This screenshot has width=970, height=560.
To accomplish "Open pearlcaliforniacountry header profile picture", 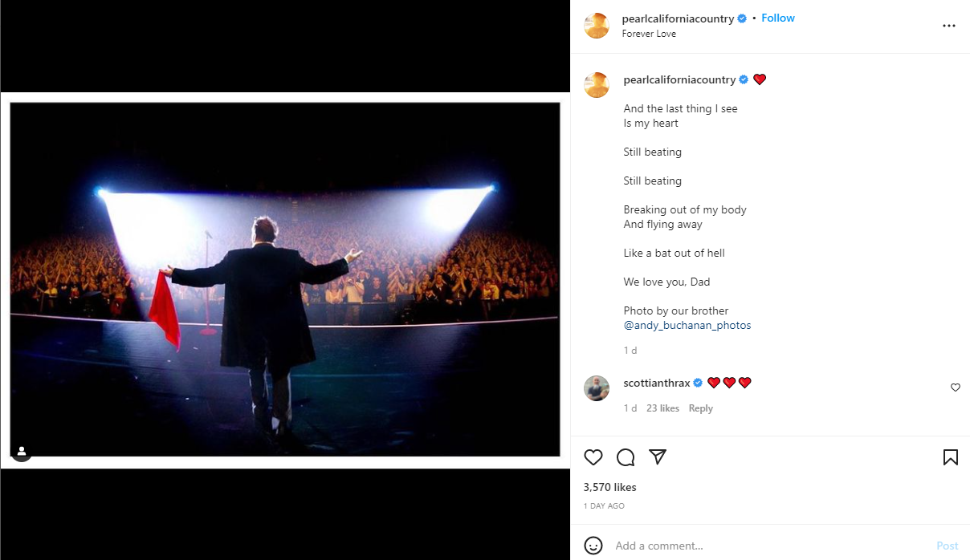I will point(597,26).
